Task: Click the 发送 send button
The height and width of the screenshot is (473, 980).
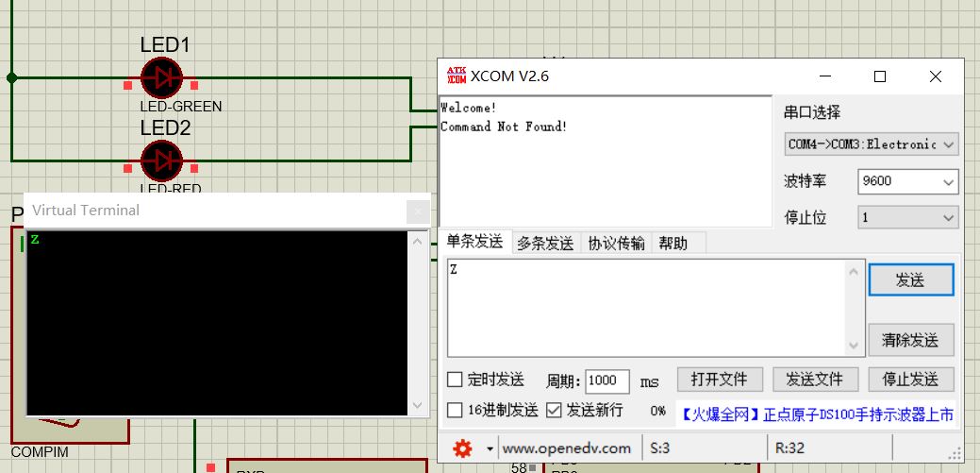Action: point(910,279)
